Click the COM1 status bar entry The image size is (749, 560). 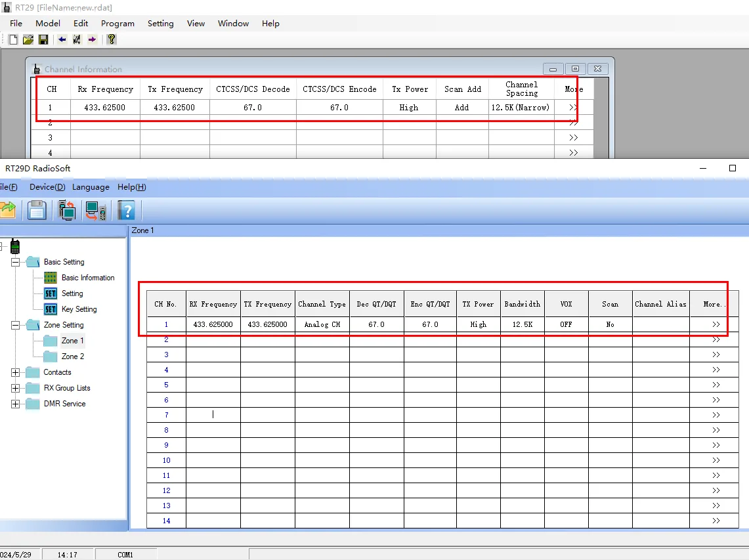coord(125,555)
